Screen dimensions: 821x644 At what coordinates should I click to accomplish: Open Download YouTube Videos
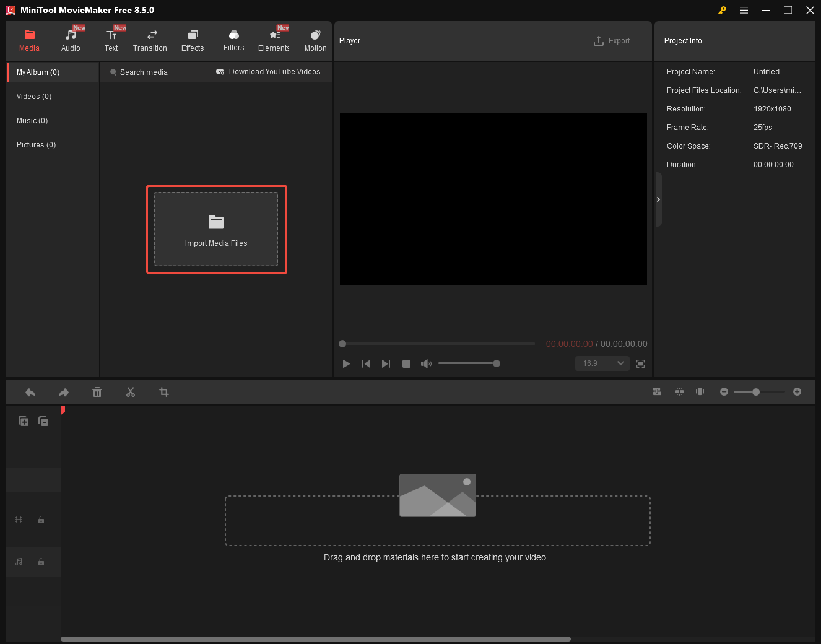click(268, 71)
